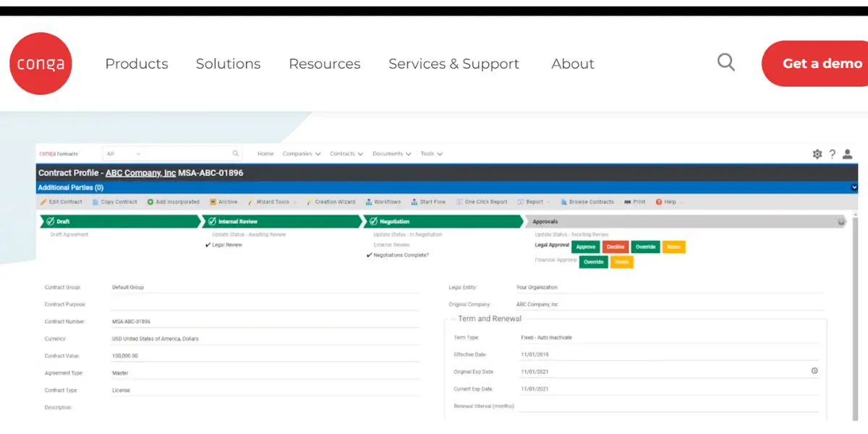The height and width of the screenshot is (434, 868).
Task: Click the question mark help icon
Action: point(833,154)
